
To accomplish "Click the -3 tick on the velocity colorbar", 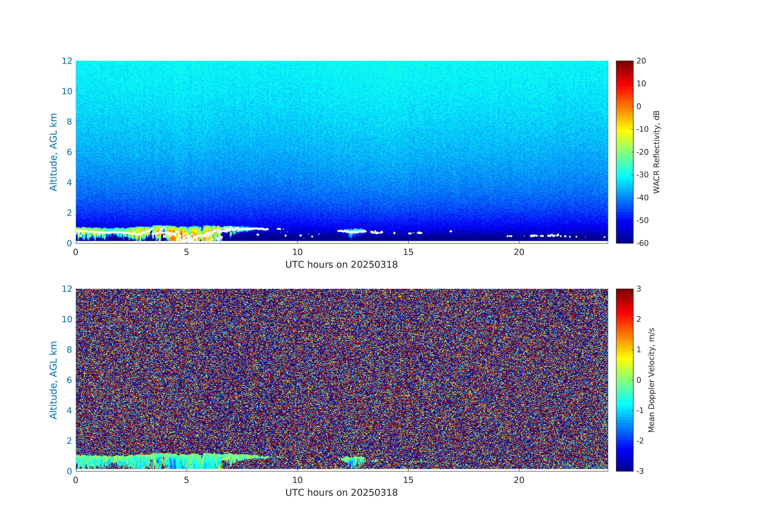I will coord(640,471).
